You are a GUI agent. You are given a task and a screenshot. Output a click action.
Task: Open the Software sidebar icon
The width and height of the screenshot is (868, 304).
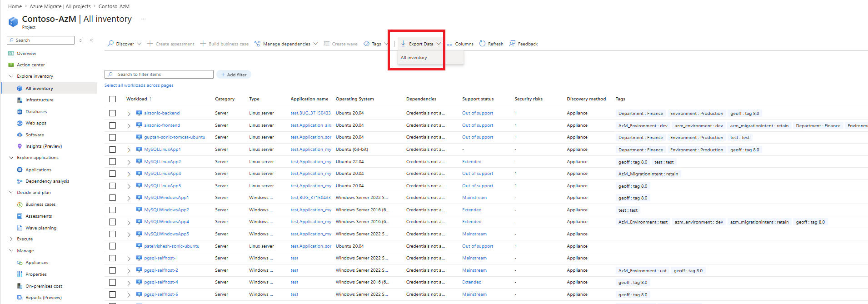tap(20, 135)
